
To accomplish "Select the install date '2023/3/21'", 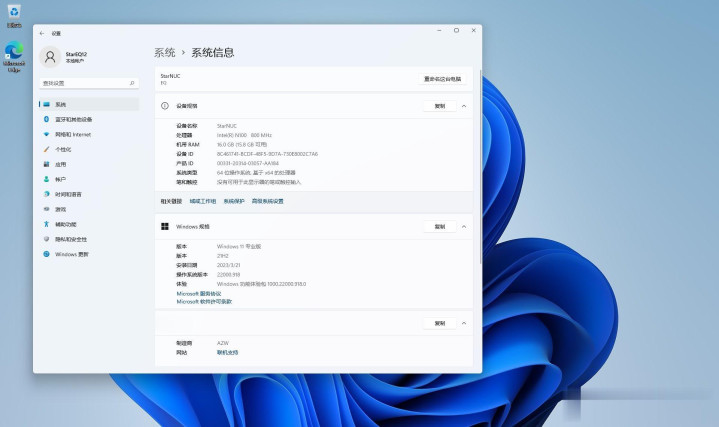I will point(228,266).
